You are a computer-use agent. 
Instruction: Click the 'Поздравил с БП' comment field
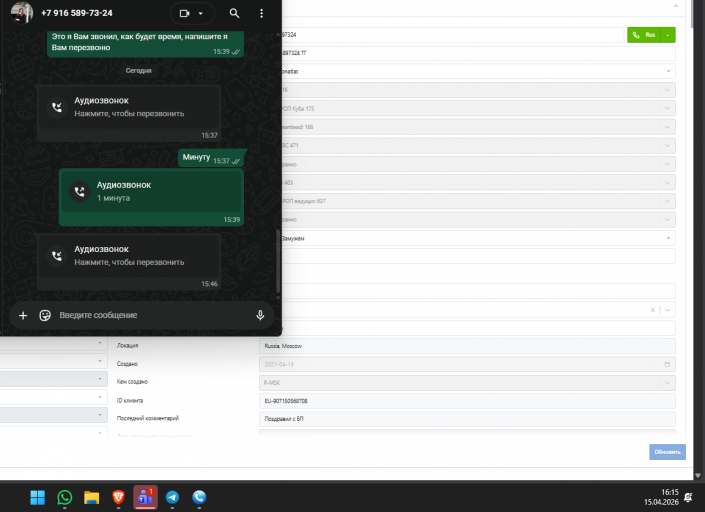[x=467, y=419]
